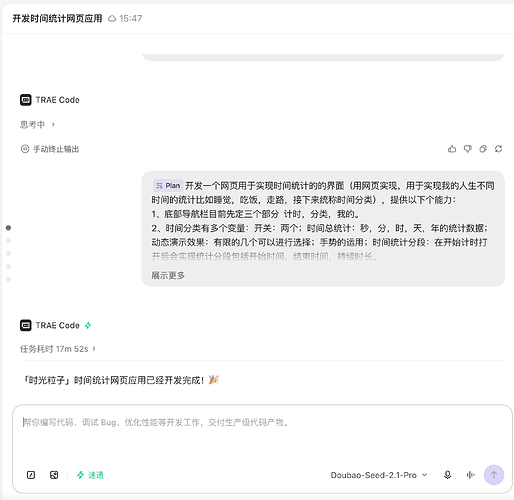Image resolution: width=514 pixels, height=500 pixels.
Task: Click the thumbs-up like icon
Action: pyautogui.click(x=452, y=149)
